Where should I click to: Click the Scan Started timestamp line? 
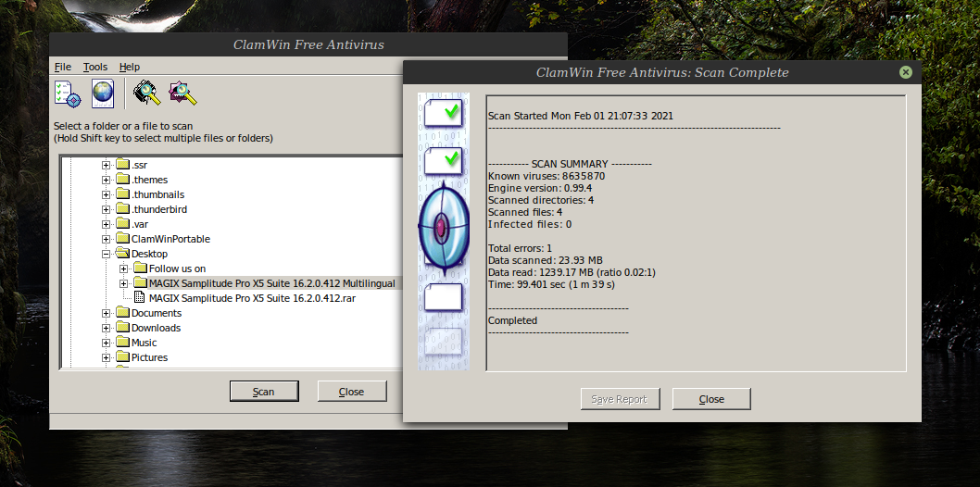[581, 116]
